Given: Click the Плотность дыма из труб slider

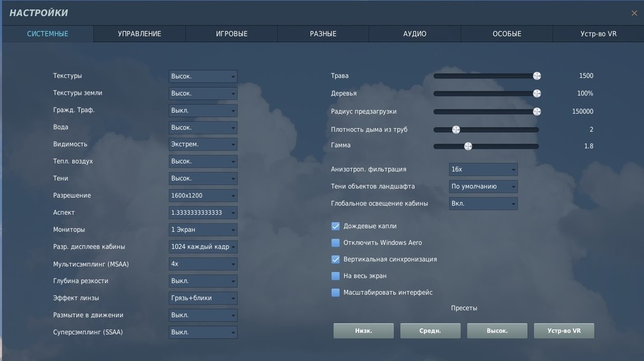Looking at the screenshot, I should click(486, 130).
